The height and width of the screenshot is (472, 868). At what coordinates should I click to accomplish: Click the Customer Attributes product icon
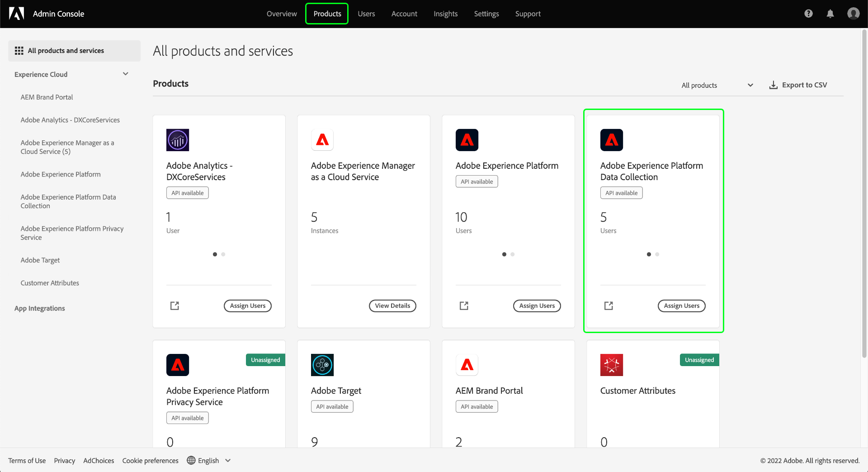click(x=612, y=365)
